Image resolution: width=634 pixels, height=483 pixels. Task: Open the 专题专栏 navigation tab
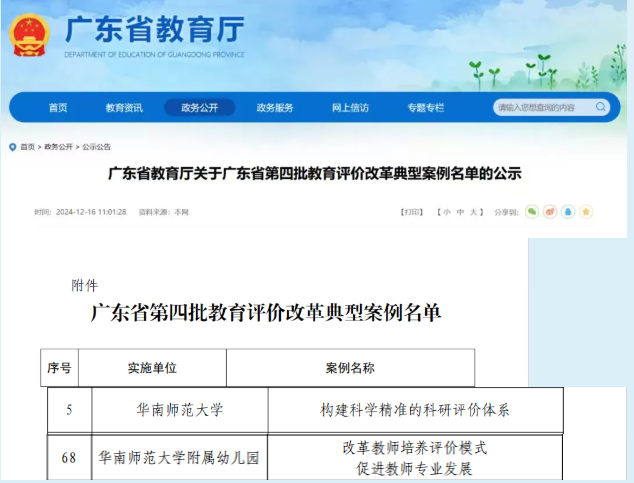tap(426, 108)
